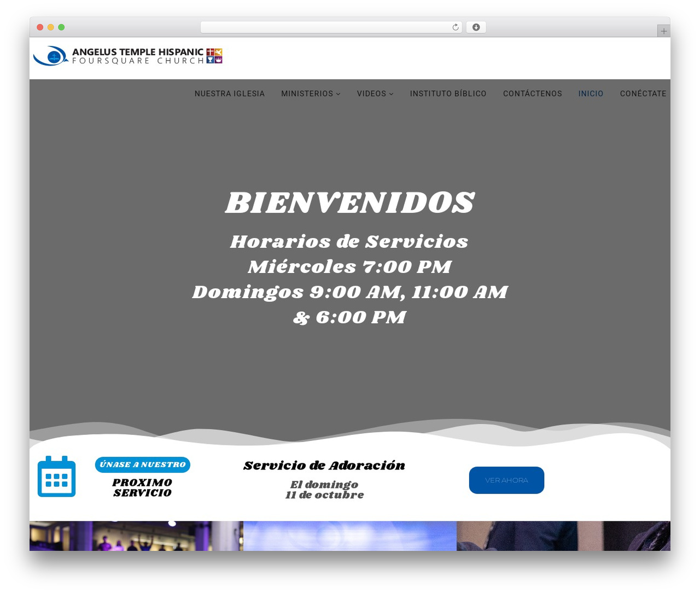
Task: Click the green fullscreen window button
Action: pos(61,27)
